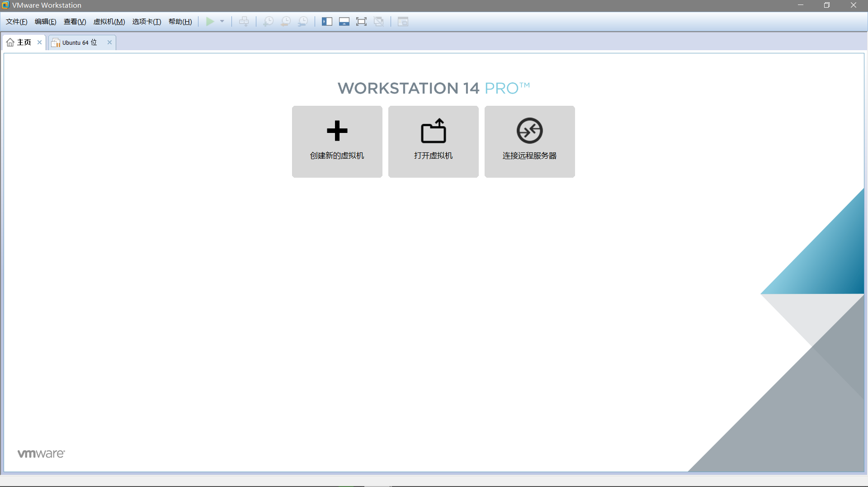Minimize the VMware Workstation window
The height and width of the screenshot is (487, 868).
click(x=801, y=5)
